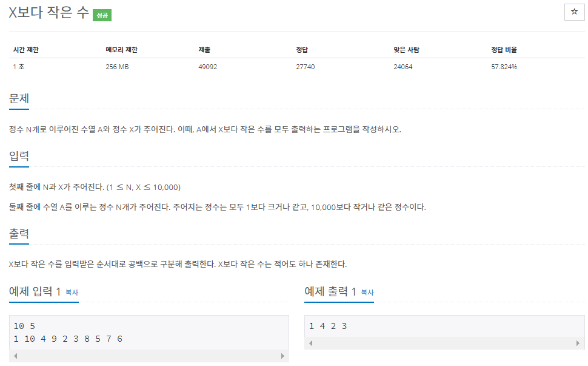This screenshot has height=366, width=588.
Task: Click the problem title 'X보다 작은 수'
Action: 48,12
